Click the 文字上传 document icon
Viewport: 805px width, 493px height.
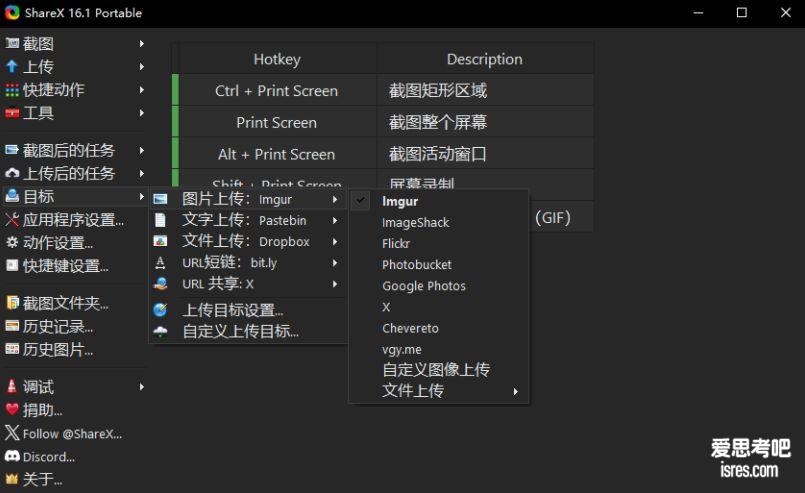pyautogui.click(x=160, y=220)
